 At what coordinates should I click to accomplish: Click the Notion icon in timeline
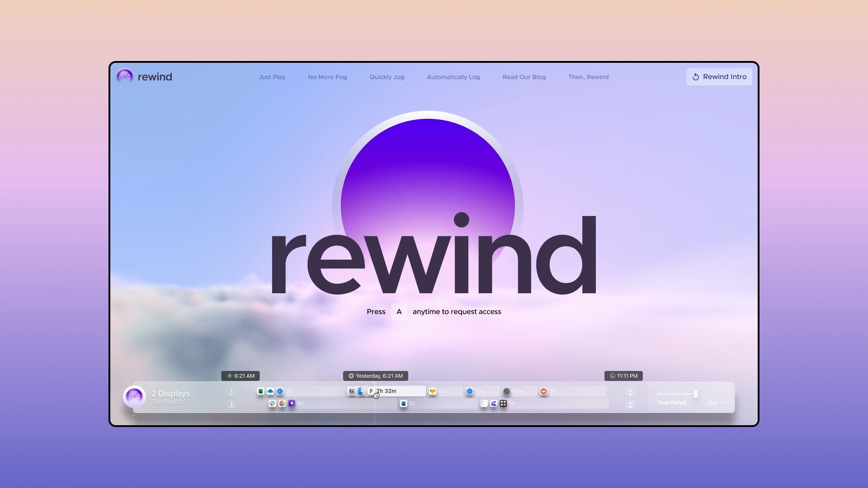[x=352, y=391]
